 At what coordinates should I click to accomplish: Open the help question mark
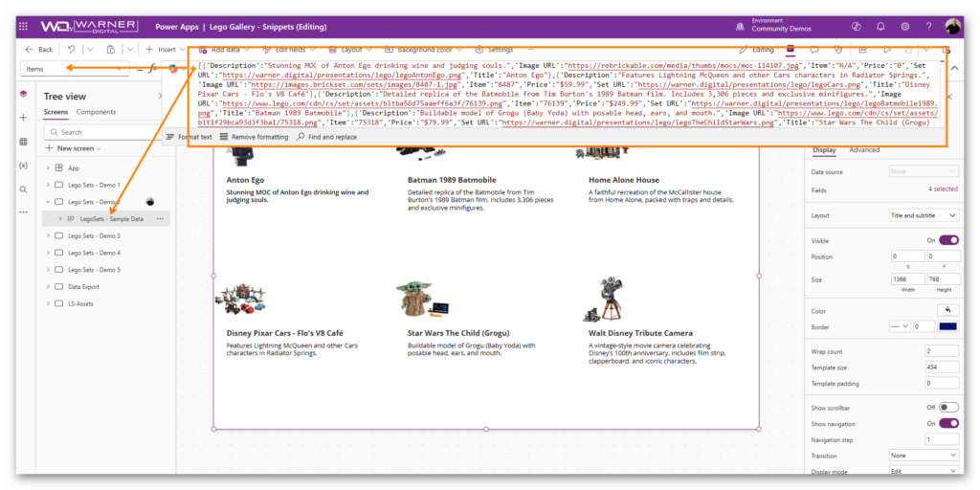tap(928, 26)
